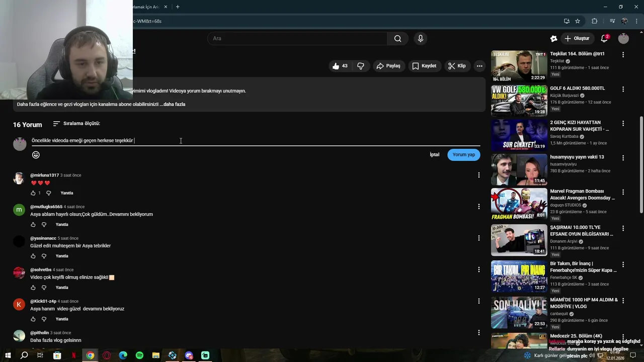Reply to @mirluna1317's comment
Image resolution: width=644 pixels, height=362 pixels.
(67, 193)
